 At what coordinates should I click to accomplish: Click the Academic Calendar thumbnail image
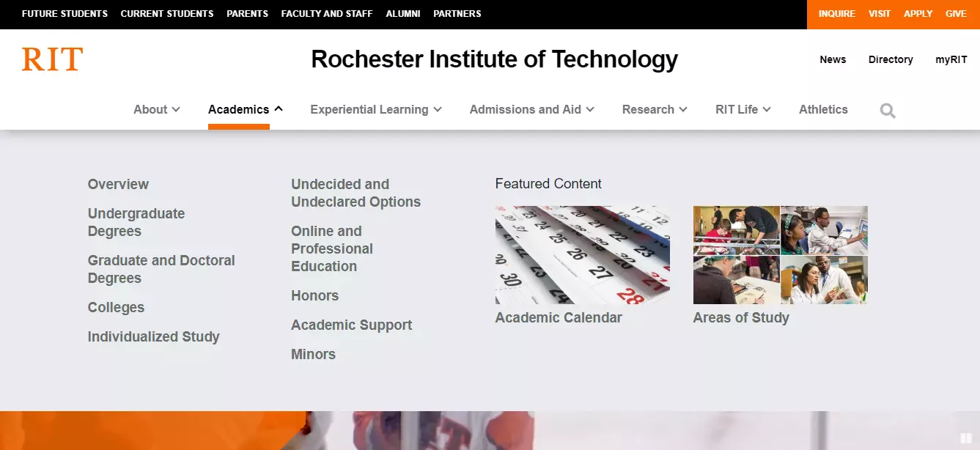[x=583, y=255]
